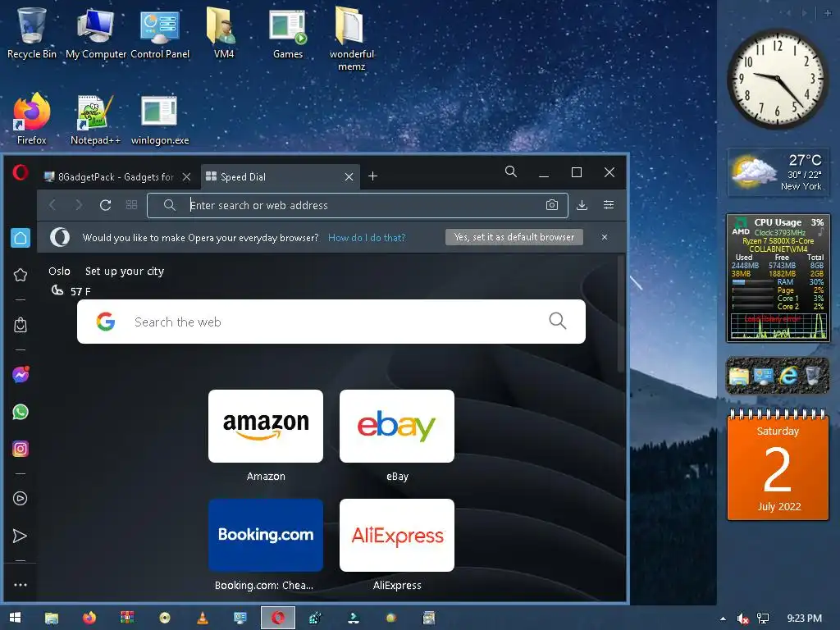The width and height of the screenshot is (840, 630).
Task: Show hidden tray icons arrow
Action: pos(723,619)
